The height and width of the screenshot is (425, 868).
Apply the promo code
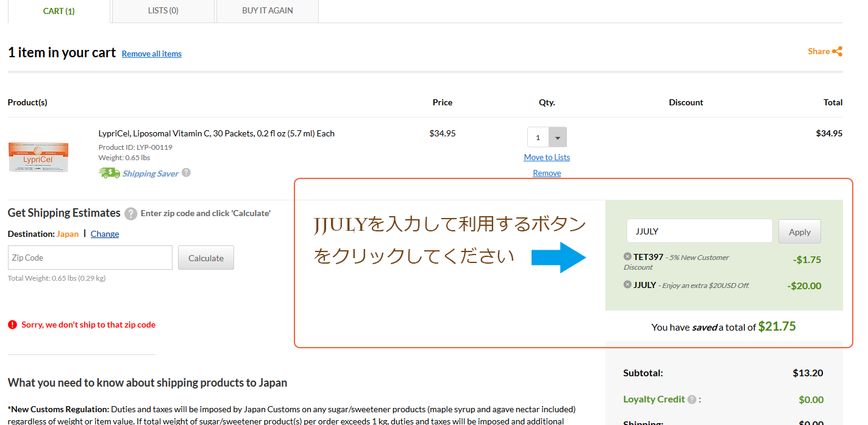point(800,231)
